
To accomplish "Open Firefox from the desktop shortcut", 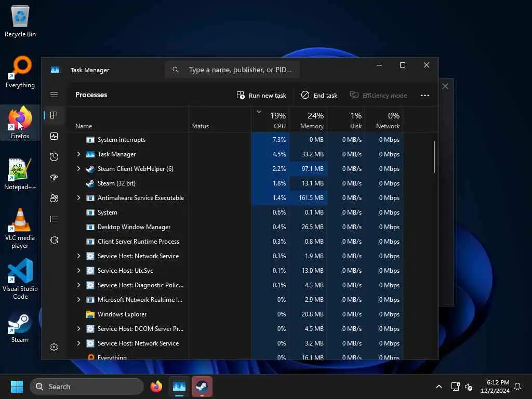I will (20, 123).
